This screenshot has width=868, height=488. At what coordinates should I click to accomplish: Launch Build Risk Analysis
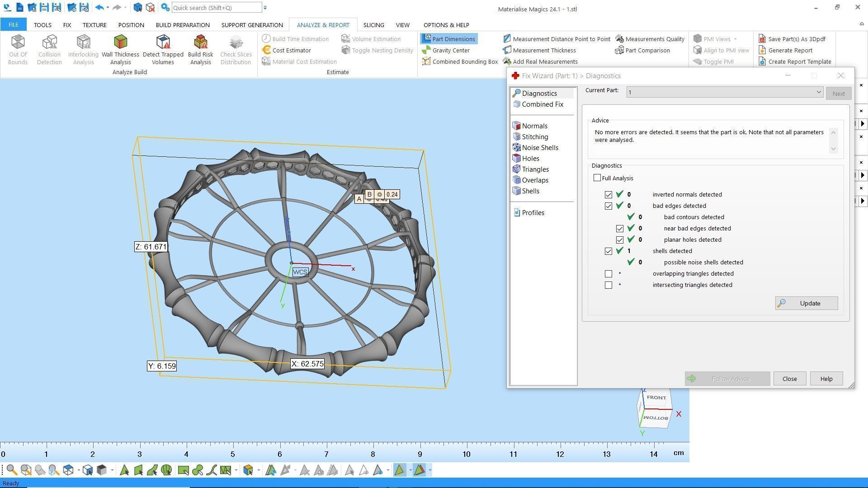click(200, 49)
